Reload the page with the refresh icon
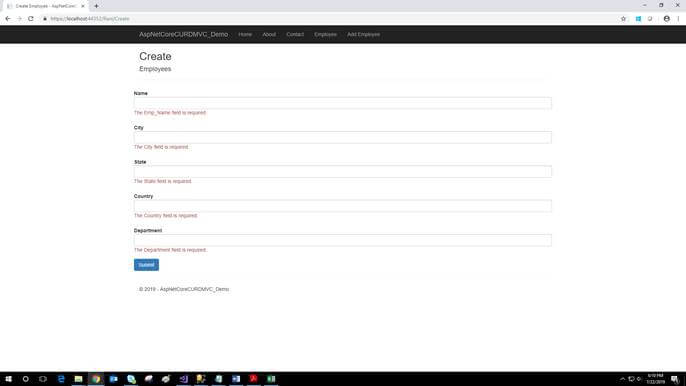 coord(31,19)
